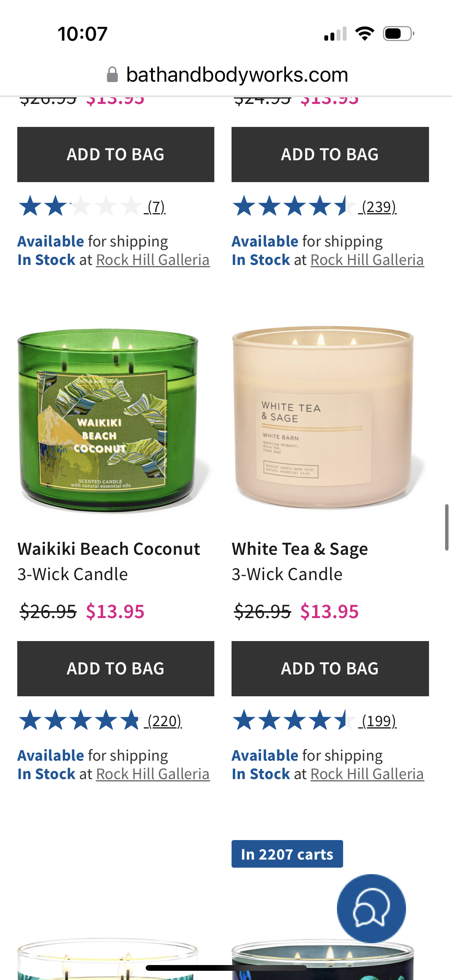Add White Tea & Sage candle to bag
The height and width of the screenshot is (980, 452).
pos(330,669)
